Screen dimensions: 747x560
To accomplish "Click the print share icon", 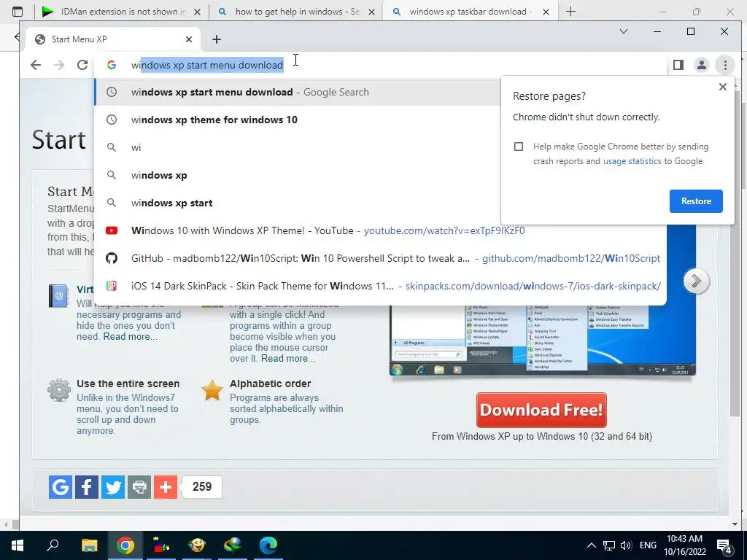I will tap(139, 486).
